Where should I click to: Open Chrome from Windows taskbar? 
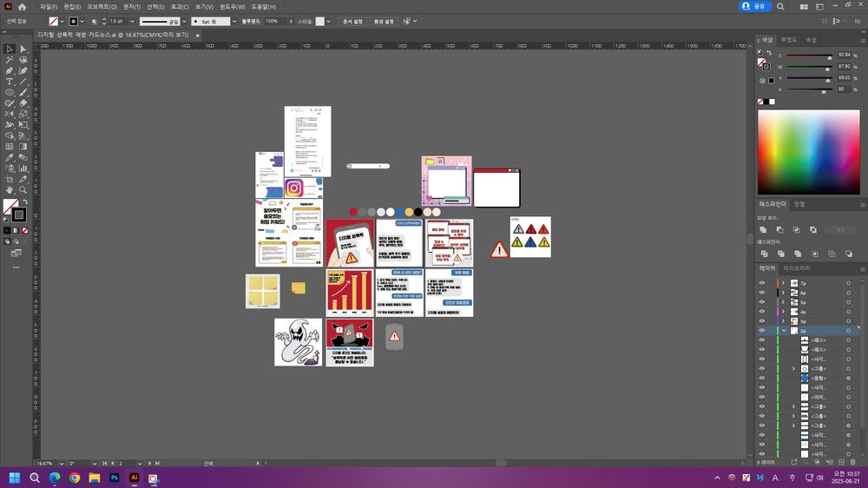pos(74,478)
